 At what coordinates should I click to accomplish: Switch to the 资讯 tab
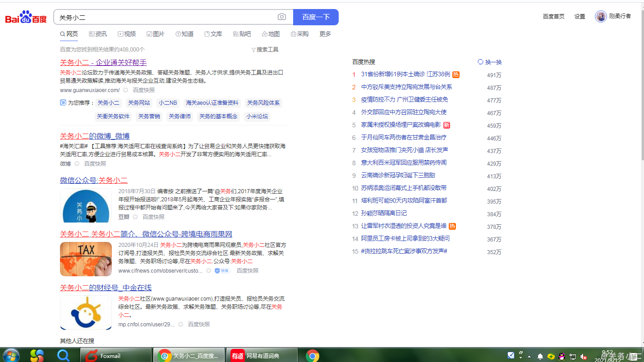(98, 34)
